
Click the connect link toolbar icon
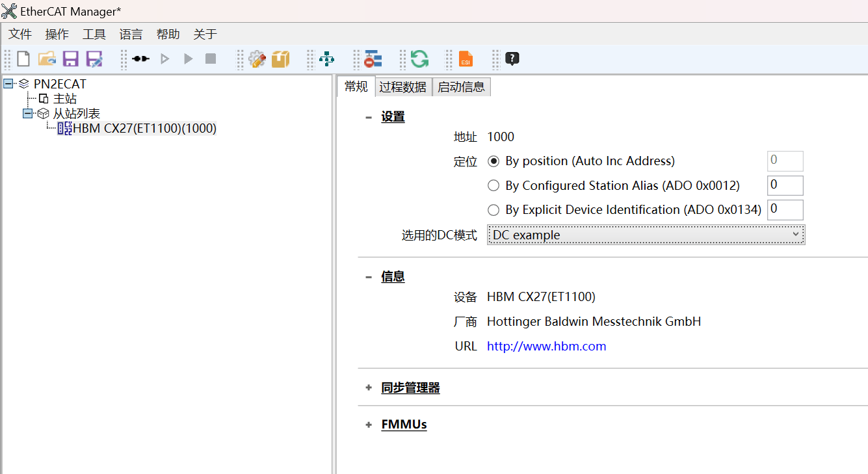click(140, 59)
